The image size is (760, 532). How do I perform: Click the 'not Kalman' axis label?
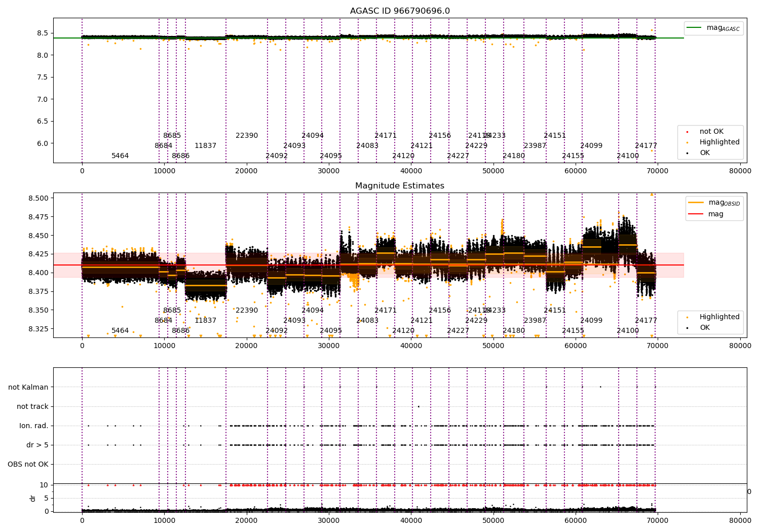click(28, 387)
